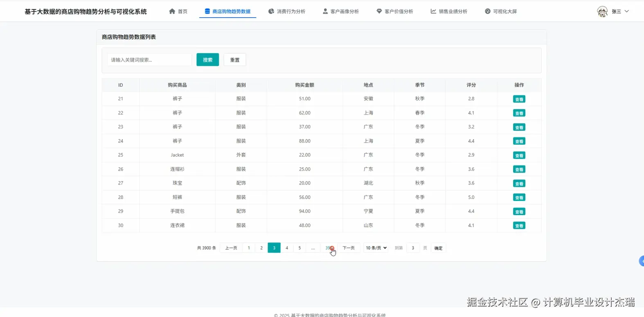This screenshot has width=644, height=317.
Task: Click the 安徽 location cell
Action: [x=368, y=99]
